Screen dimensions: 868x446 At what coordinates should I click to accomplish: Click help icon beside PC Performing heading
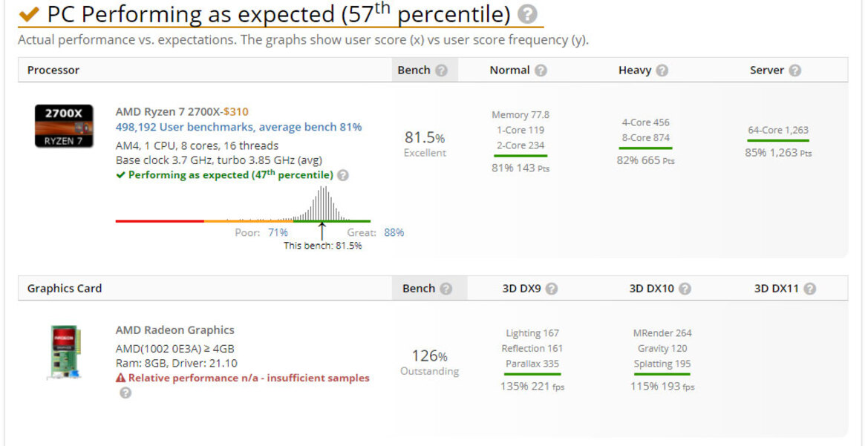click(527, 15)
